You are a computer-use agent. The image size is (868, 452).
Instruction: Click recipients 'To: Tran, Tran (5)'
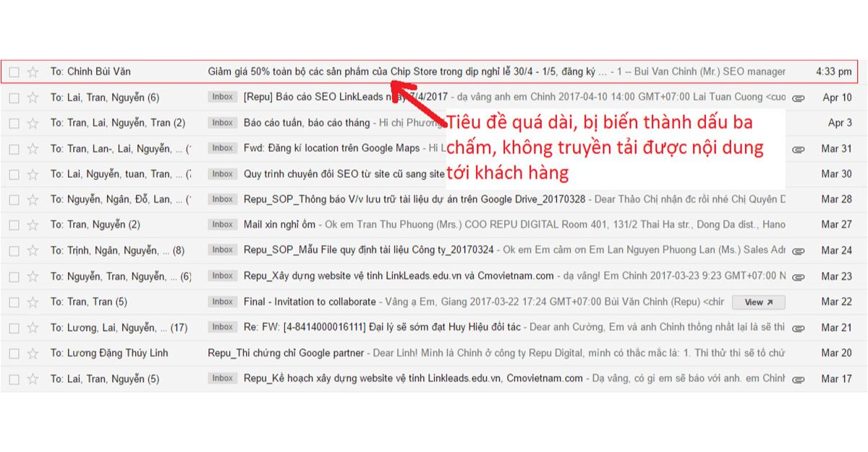[89, 302]
